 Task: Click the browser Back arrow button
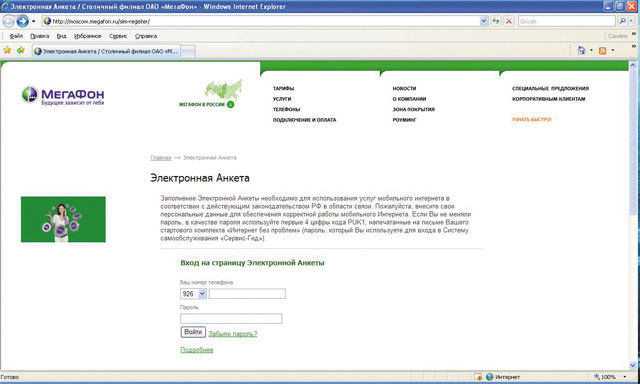click(x=9, y=21)
